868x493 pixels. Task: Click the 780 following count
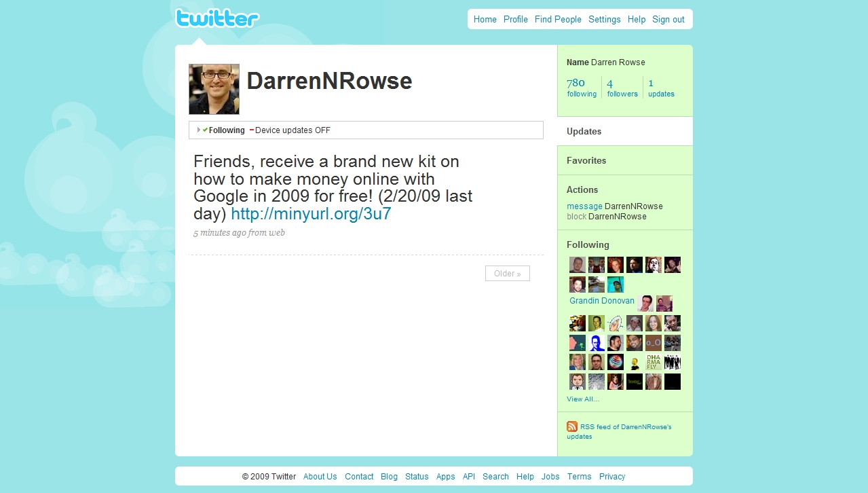pos(575,87)
